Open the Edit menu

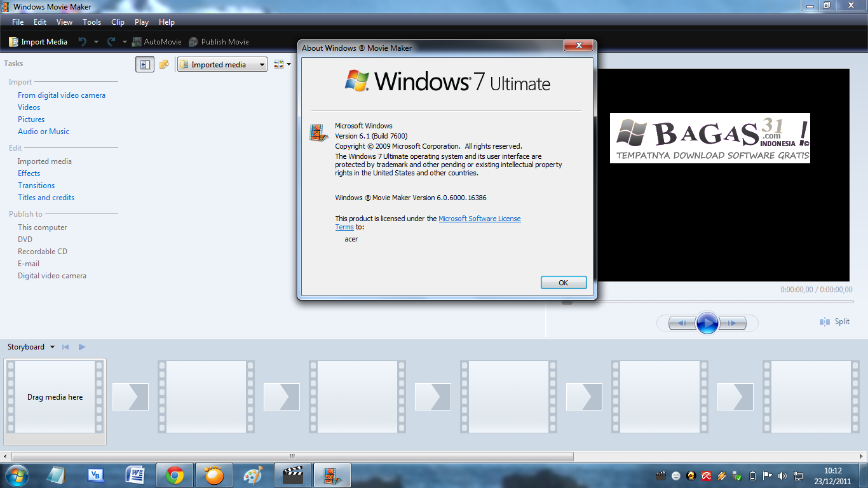pyautogui.click(x=40, y=22)
